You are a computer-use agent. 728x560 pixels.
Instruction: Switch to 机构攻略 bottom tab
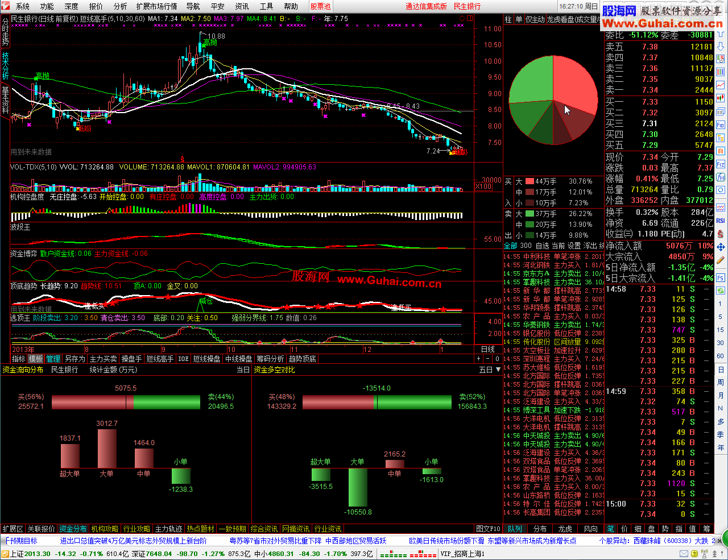(105, 529)
